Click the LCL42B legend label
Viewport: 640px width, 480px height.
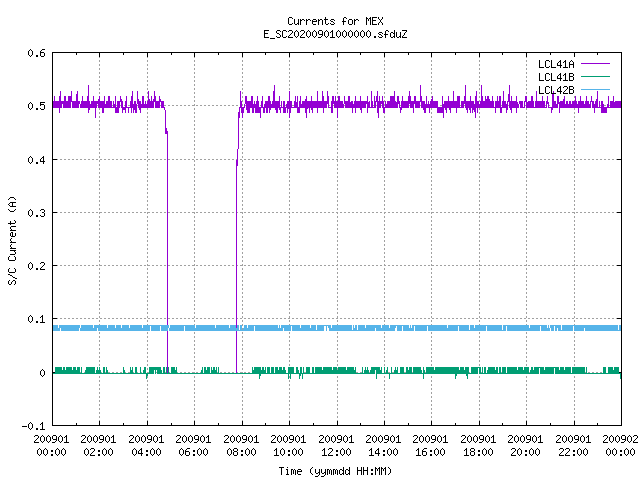pos(556,90)
